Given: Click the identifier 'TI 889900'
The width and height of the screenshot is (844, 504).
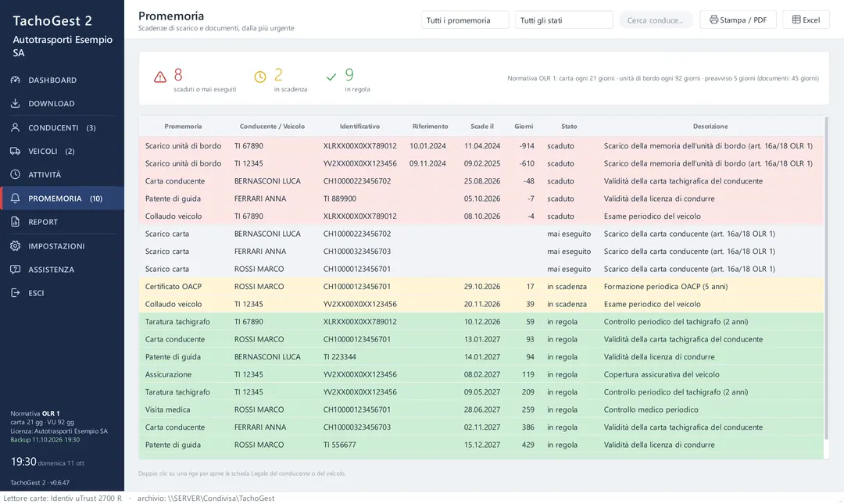Looking at the screenshot, I should click(340, 198).
